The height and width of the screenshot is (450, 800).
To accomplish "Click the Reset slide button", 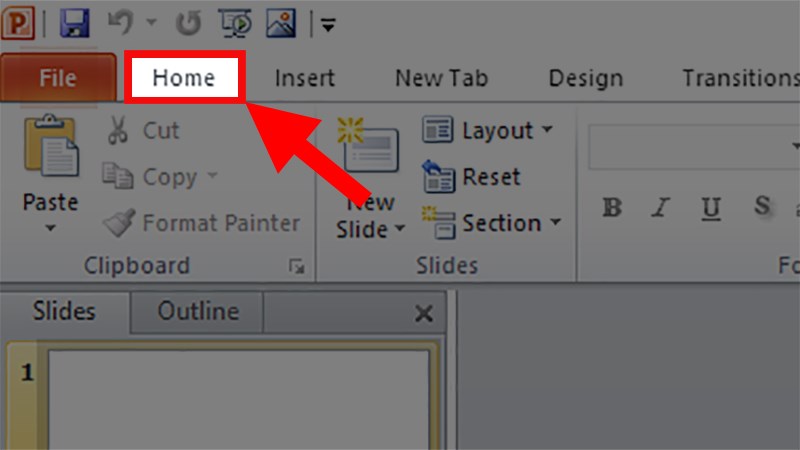I will click(472, 177).
